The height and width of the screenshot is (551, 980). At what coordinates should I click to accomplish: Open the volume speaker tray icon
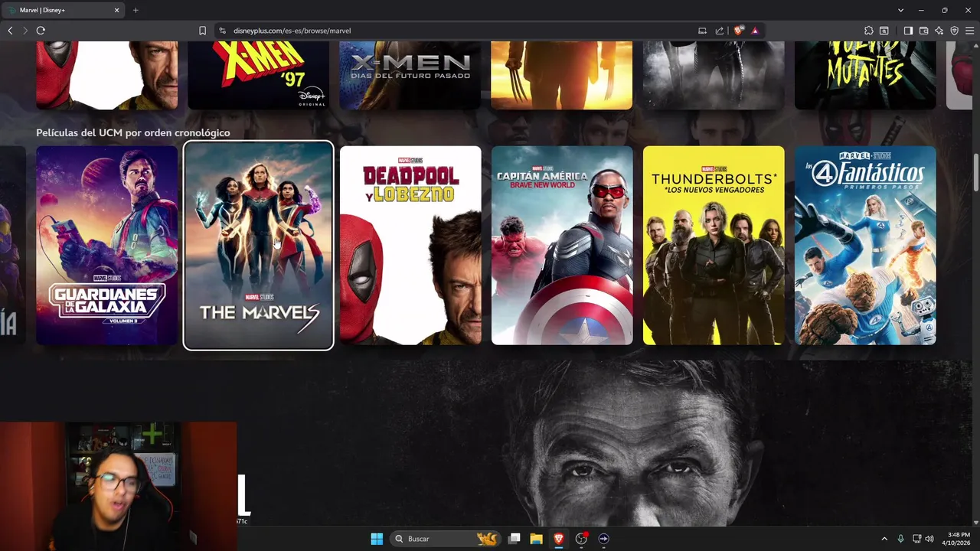929,539
